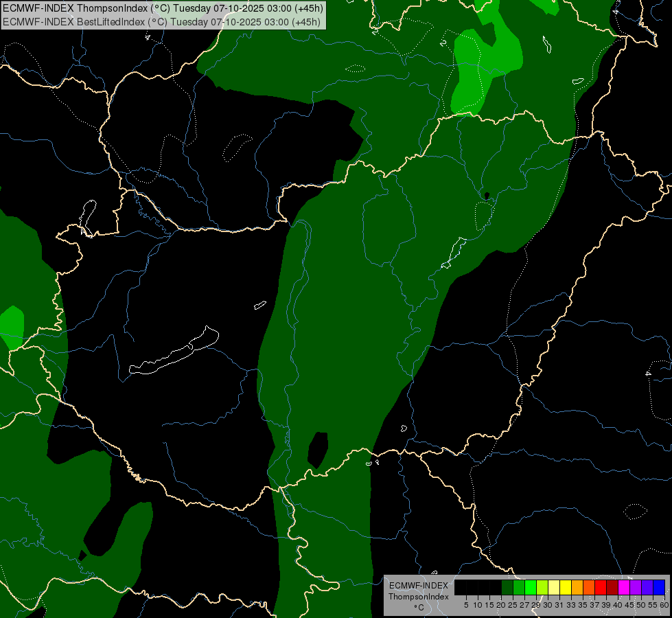The width and height of the screenshot is (672, 618).
Task: Click the legend scale value '39'
Action: (606, 605)
